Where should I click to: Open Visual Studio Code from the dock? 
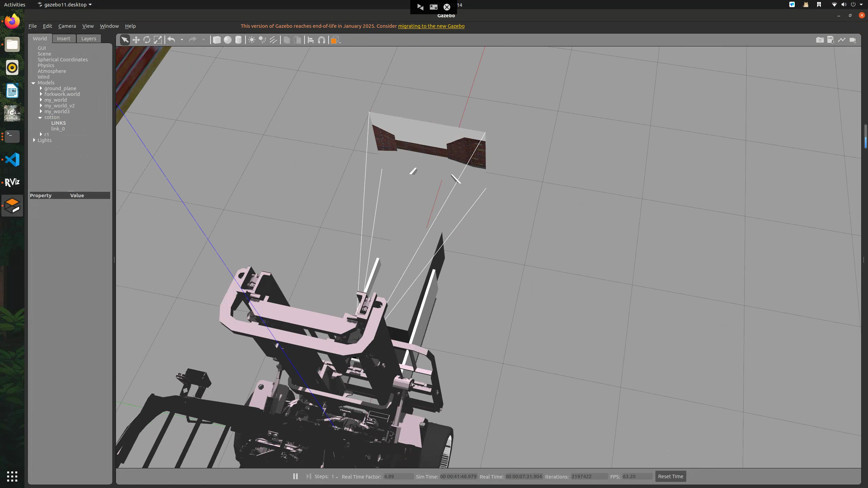click(x=12, y=160)
